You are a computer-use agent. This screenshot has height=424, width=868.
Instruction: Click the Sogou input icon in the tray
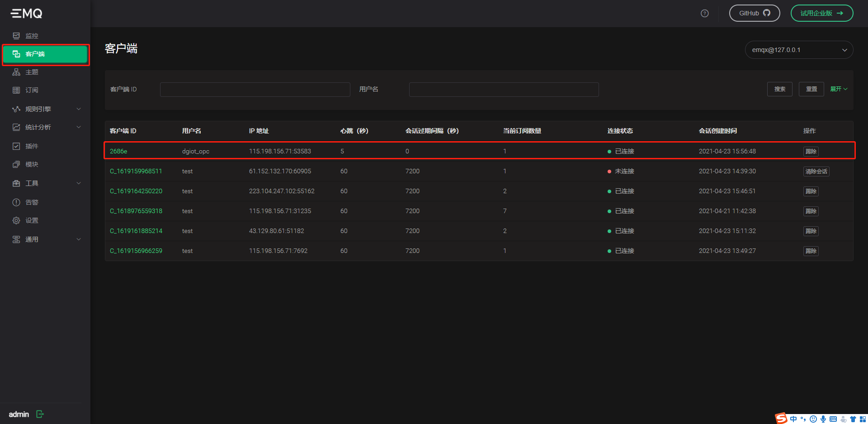pos(781,418)
